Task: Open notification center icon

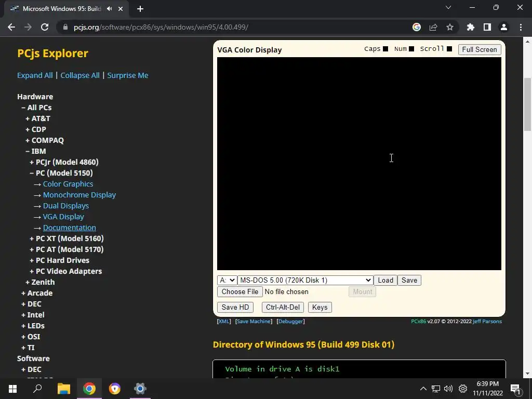Action: (x=515, y=389)
